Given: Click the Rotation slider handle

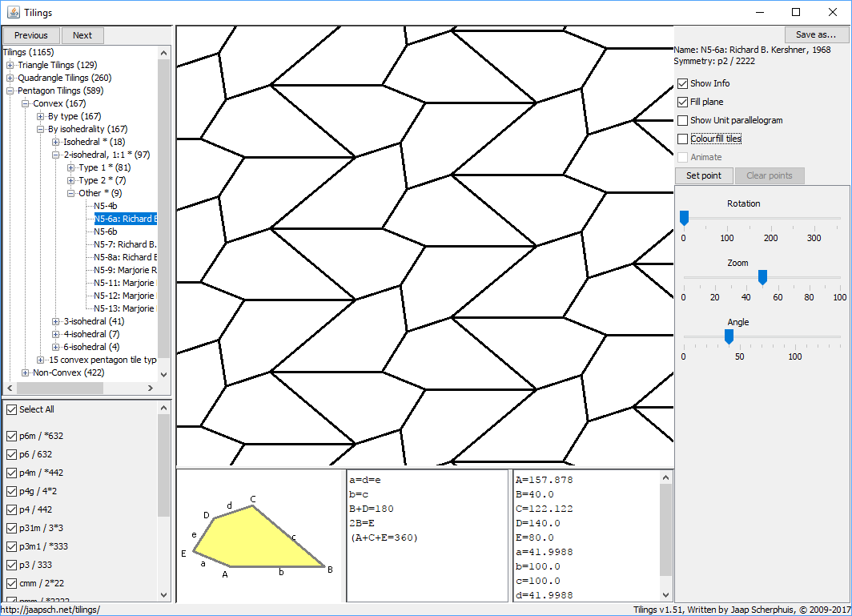Looking at the screenshot, I should (684, 218).
